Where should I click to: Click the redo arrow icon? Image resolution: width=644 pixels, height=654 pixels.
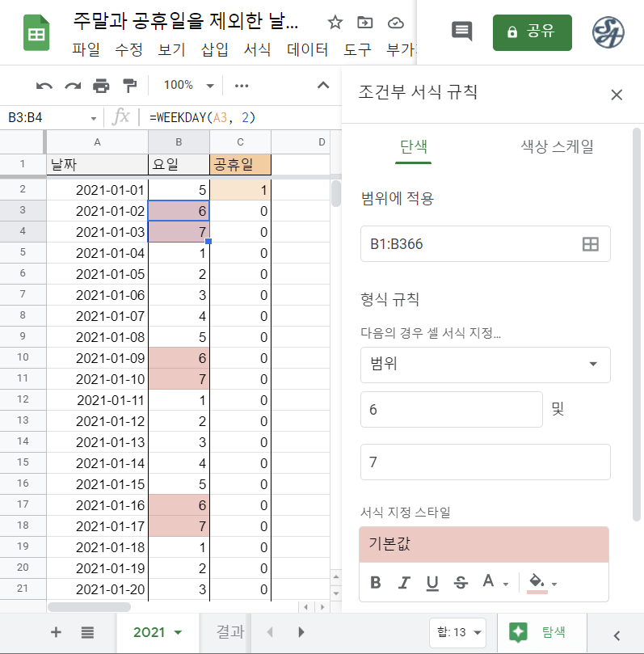click(73, 86)
